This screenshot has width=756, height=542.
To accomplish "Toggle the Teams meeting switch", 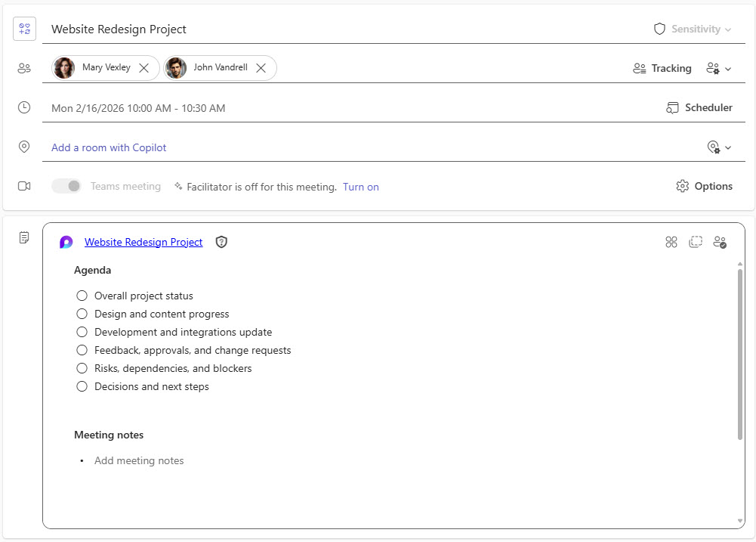I will click(x=66, y=185).
